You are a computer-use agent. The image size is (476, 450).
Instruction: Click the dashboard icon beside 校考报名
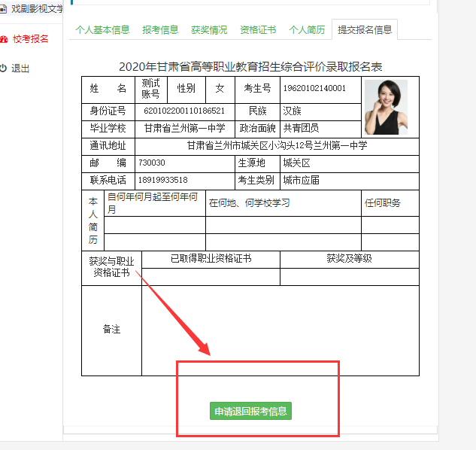point(4,38)
